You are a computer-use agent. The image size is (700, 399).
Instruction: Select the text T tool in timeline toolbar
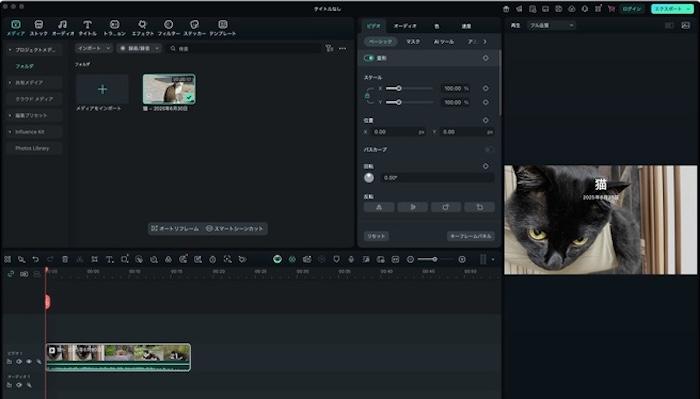pyautogui.click(x=109, y=259)
